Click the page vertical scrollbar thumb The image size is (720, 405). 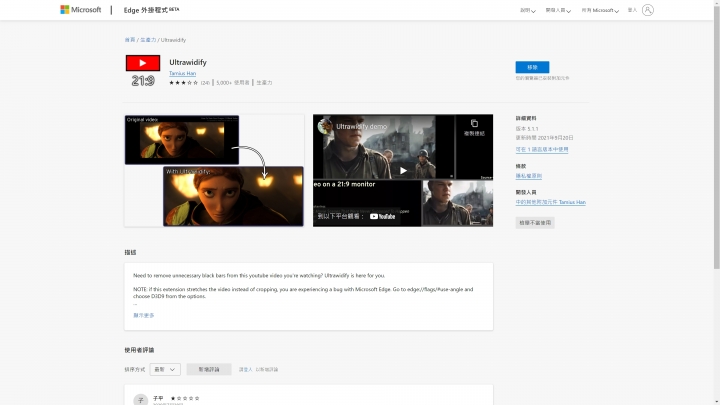point(716,138)
